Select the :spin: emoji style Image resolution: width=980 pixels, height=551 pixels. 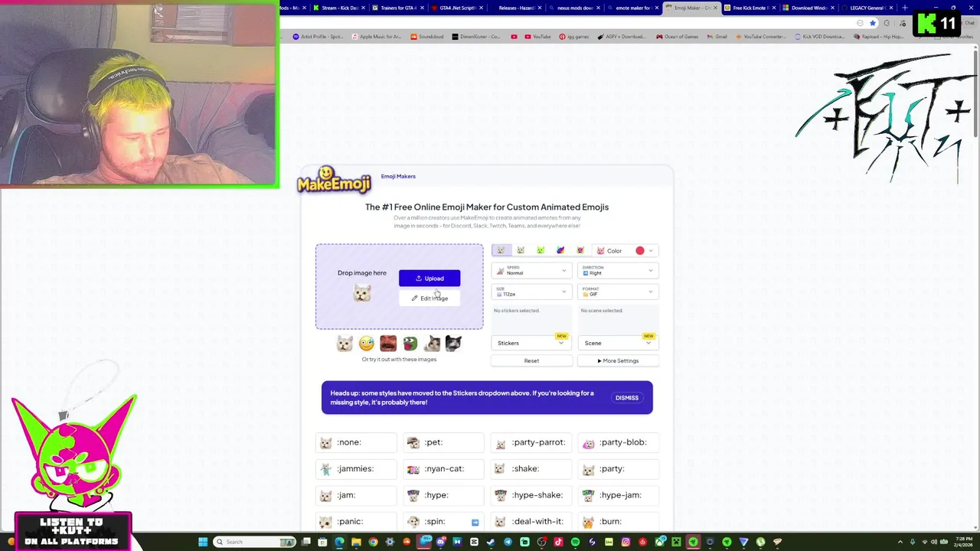point(443,522)
